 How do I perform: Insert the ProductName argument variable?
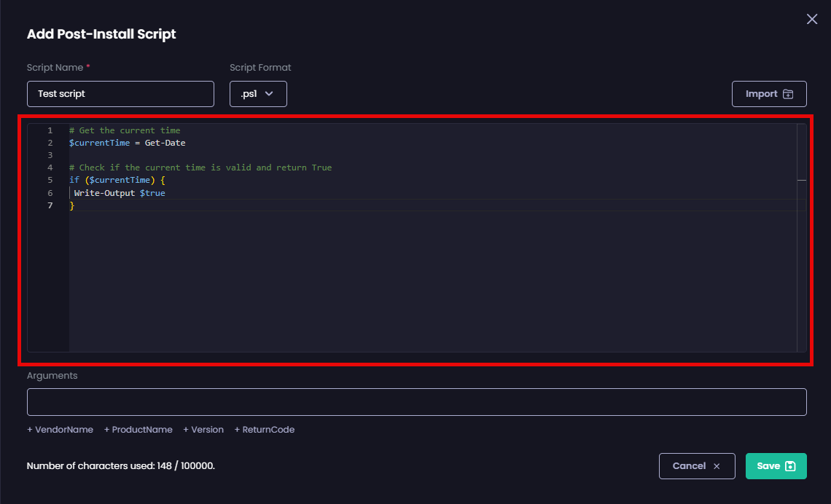click(138, 429)
